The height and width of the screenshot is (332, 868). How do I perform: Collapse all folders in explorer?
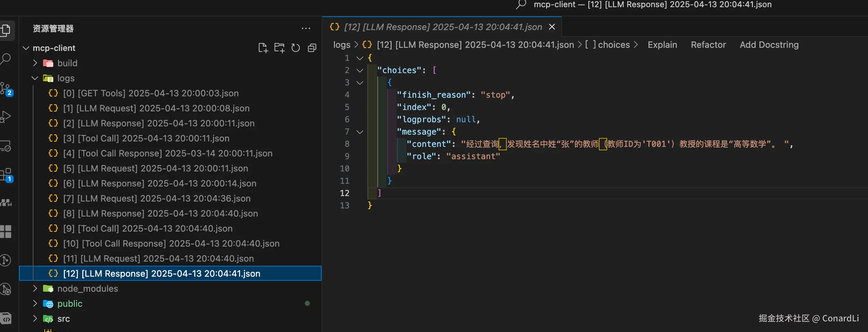(x=312, y=48)
